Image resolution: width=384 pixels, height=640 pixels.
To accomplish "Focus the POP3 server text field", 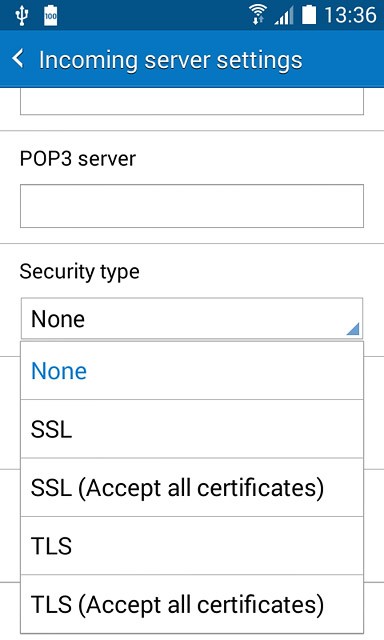I will 192,206.
